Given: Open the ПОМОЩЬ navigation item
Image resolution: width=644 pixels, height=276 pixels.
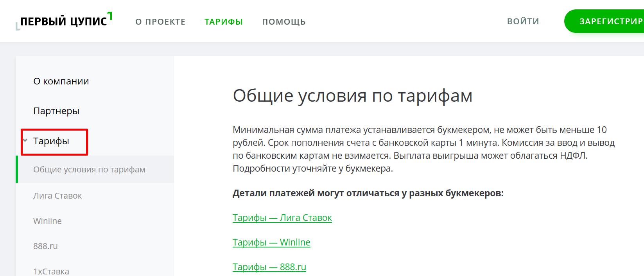Looking at the screenshot, I should (x=284, y=22).
